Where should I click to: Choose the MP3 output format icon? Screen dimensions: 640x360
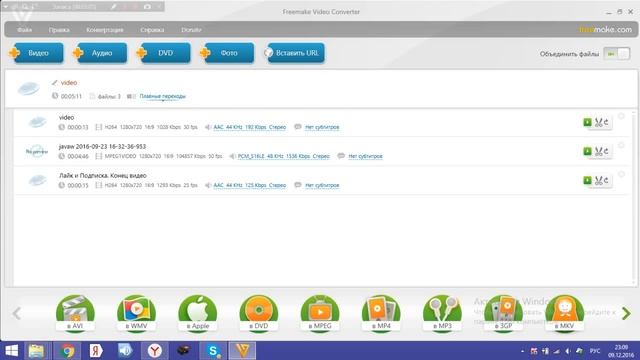442,313
